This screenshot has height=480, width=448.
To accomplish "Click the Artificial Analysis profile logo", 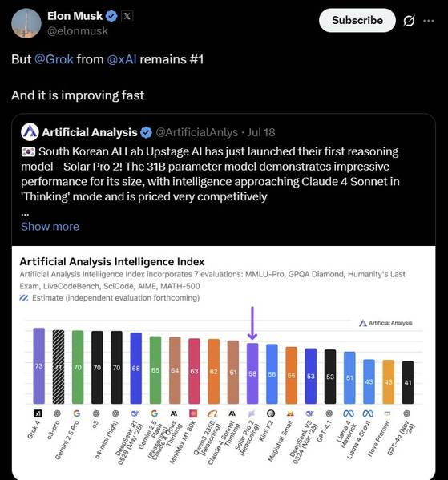I will tap(30, 132).
